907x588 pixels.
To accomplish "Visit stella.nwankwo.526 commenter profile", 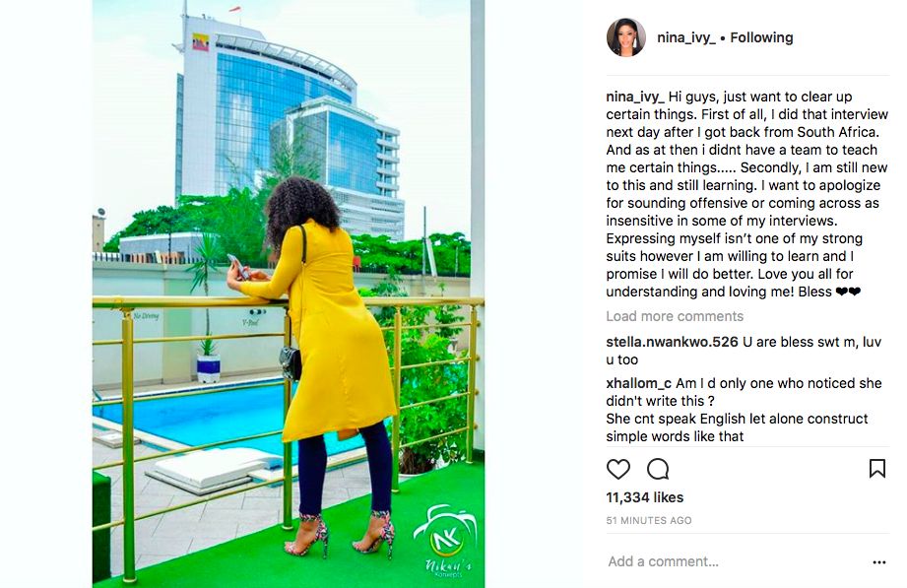I will click(x=673, y=342).
